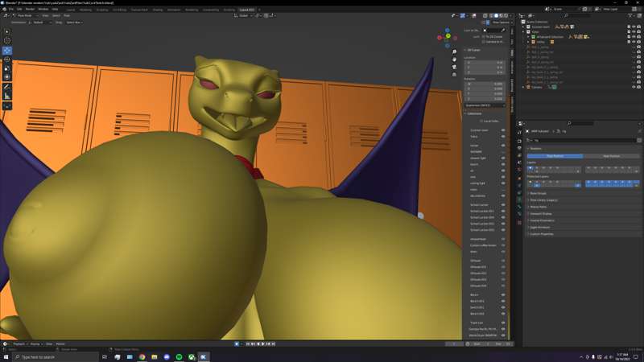Switch perspective/orthographic view icon
The height and width of the screenshot is (362, 644).
pos(454,74)
